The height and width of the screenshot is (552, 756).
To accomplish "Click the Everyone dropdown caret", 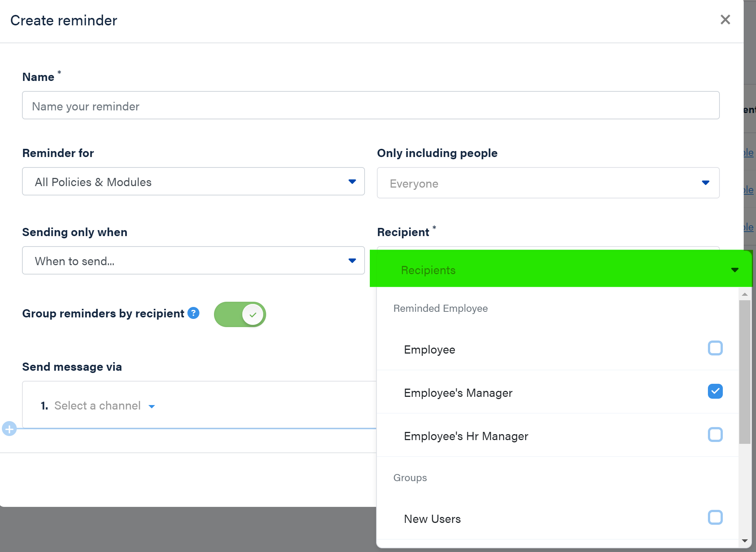I will 705,183.
